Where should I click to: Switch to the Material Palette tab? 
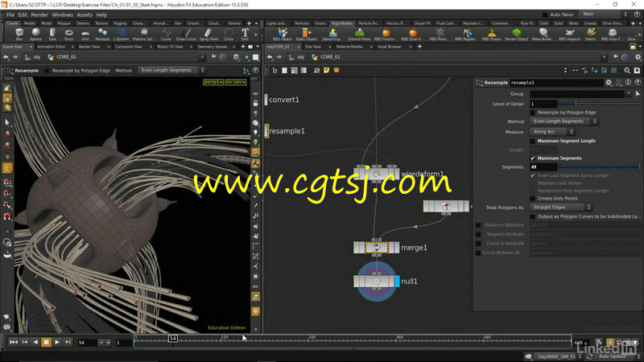point(349,47)
